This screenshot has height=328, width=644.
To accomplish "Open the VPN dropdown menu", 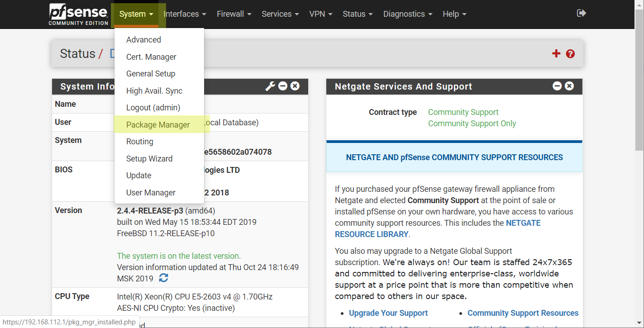I will (x=321, y=14).
